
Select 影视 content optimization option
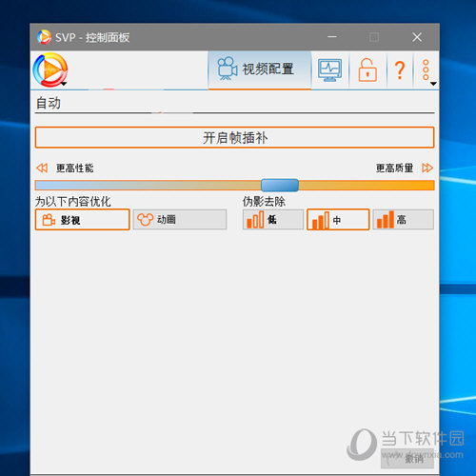point(83,219)
